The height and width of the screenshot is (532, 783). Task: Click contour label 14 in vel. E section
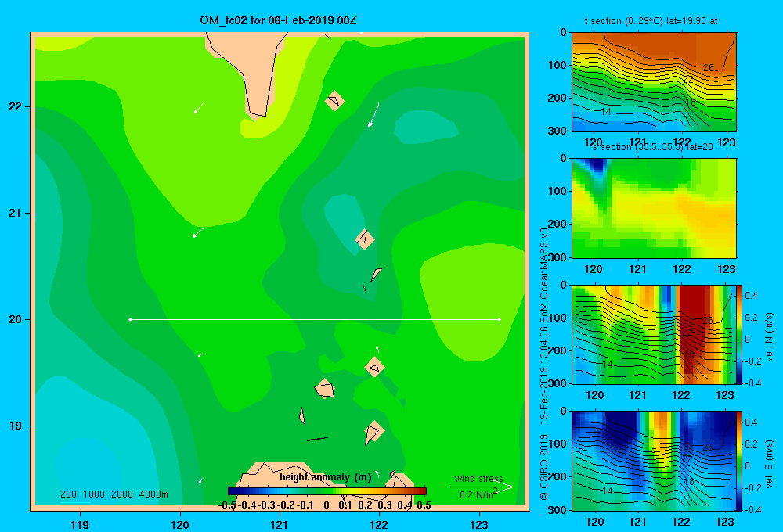(x=608, y=491)
